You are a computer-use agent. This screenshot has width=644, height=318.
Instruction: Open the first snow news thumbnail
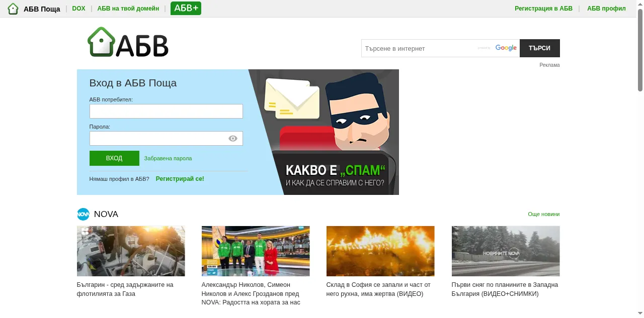(506, 251)
